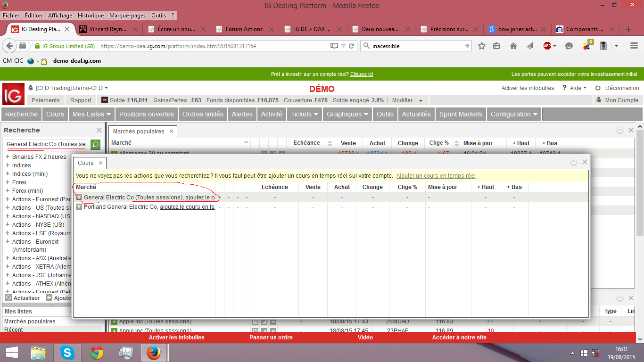Open the Modifier dropdown in balance bar
Image resolution: width=644 pixels, height=362 pixels.
(407, 100)
